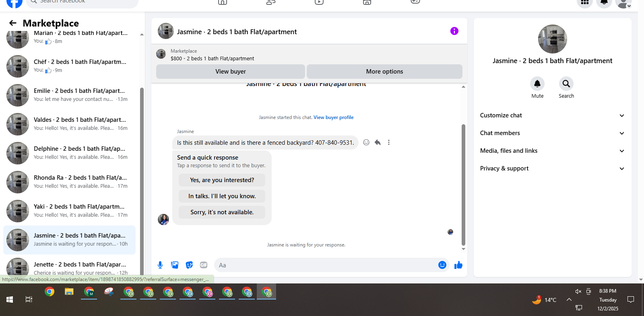The height and width of the screenshot is (316, 644).
Task: Open Facebook Friends nav tab
Action: [271, 2]
